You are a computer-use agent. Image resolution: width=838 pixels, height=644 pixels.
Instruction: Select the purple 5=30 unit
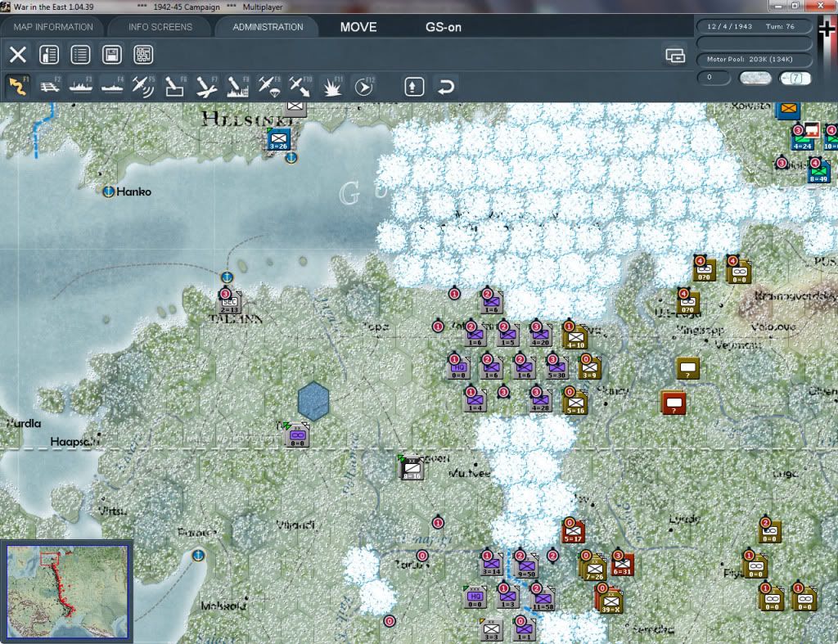[556, 367]
